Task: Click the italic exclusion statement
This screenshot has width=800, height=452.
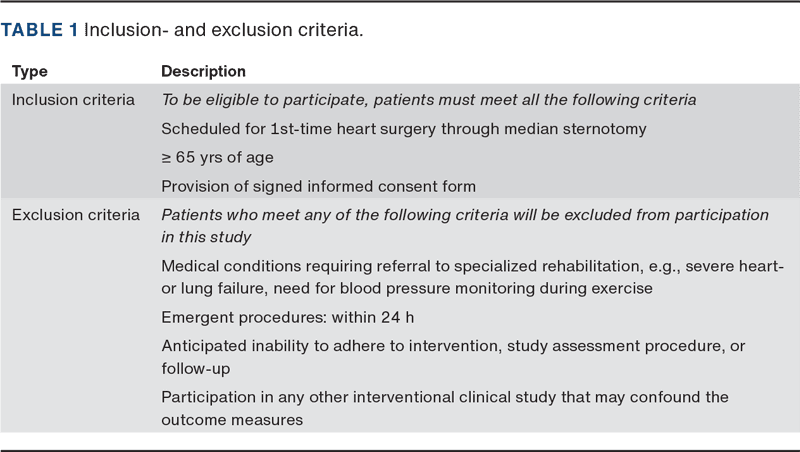Action: (465, 226)
